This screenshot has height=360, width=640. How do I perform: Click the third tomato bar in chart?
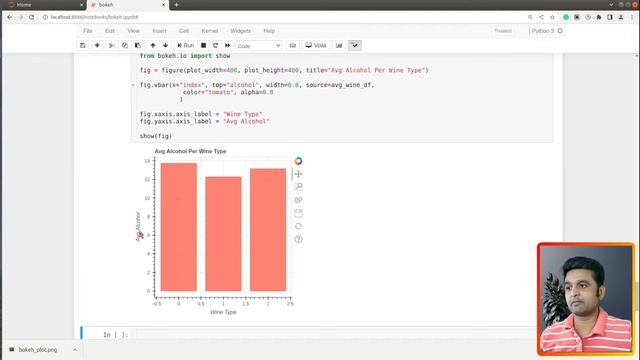tap(268, 230)
